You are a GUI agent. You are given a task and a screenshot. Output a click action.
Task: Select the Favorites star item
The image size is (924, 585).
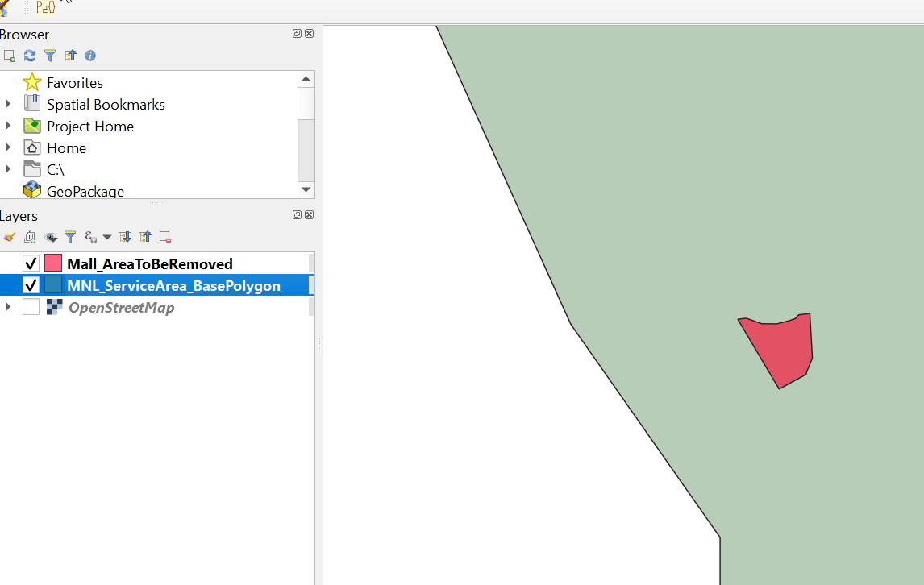[75, 83]
